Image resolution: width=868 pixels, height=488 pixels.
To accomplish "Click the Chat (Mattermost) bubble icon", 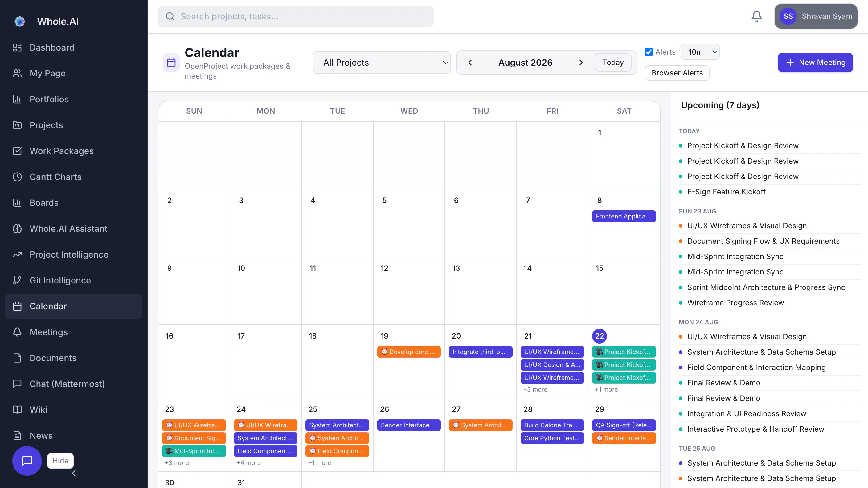I will click(x=17, y=384).
